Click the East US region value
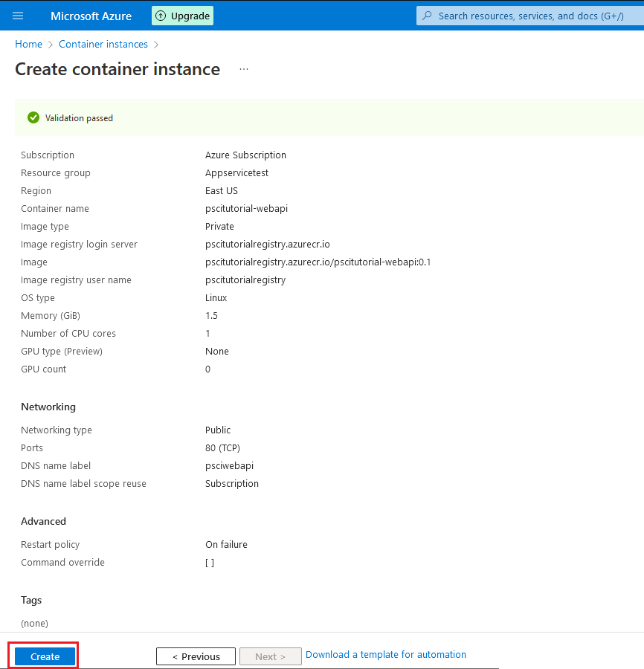The image size is (644, 669). [x=222, y=190]
